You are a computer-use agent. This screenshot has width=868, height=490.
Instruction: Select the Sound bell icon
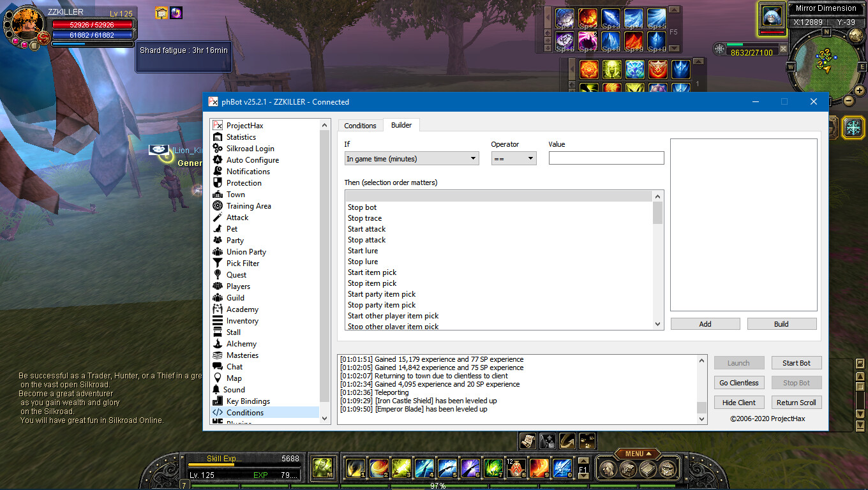pos(218,390)
